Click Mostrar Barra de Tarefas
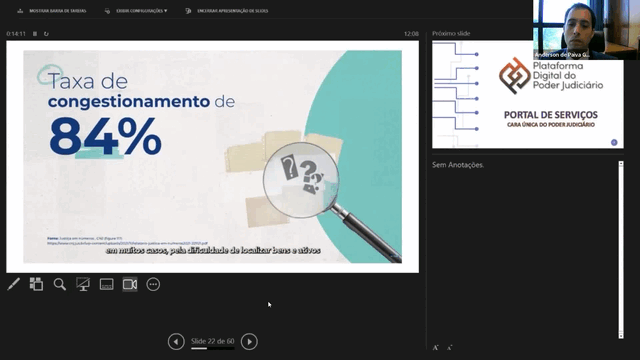This screenshot has height=360, width=640. tap(58, 11)
